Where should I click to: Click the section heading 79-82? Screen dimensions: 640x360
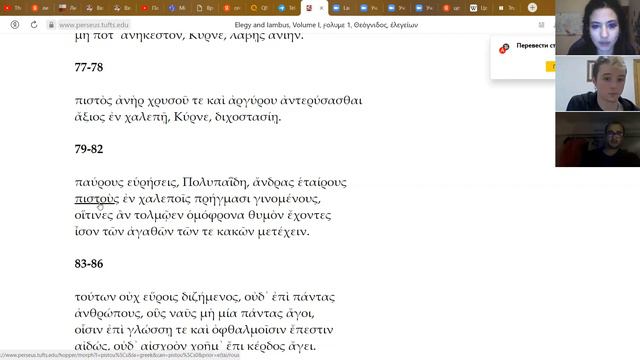(x=89, y=149)
